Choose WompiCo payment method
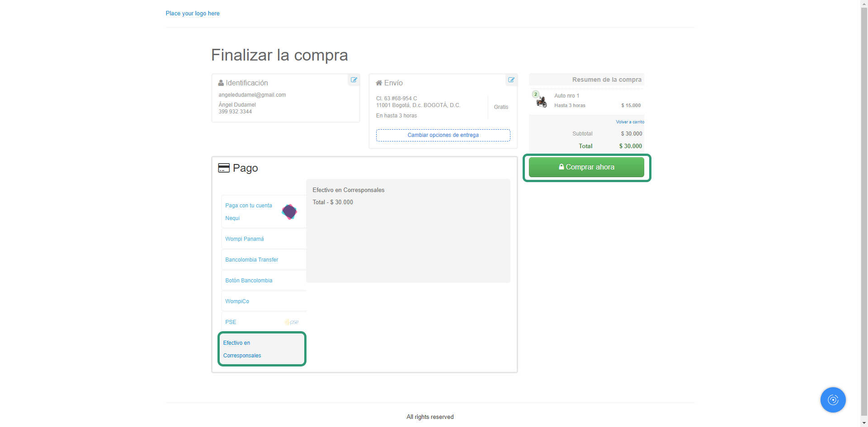Image resolution: width=868 pixels, height=427 pixels. tap(237, 301)
